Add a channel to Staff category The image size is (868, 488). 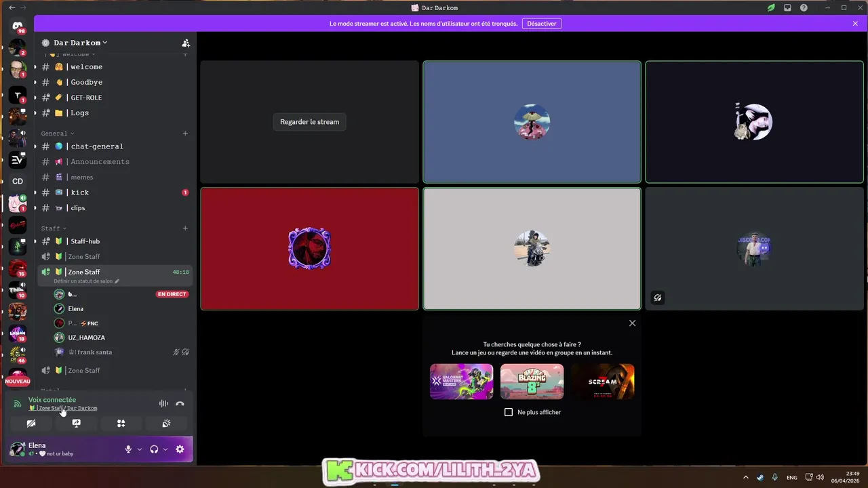(x=185, y=228)
